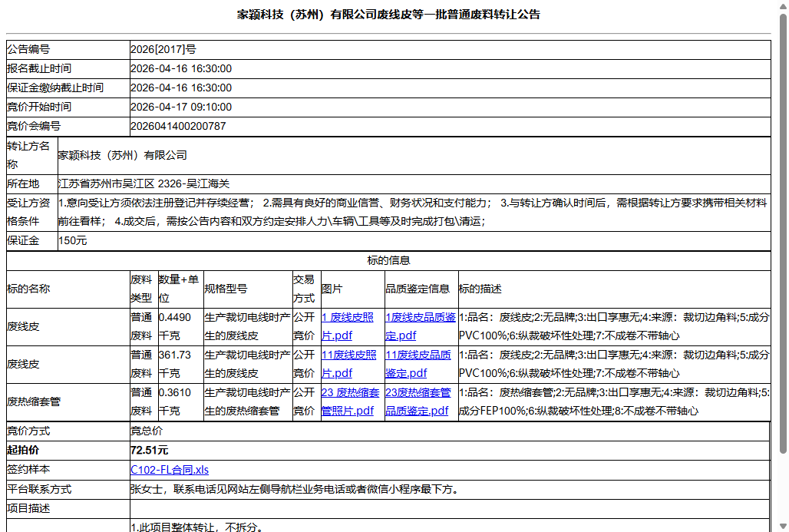Click the 品质鉴定信息 column header
The image size is (789, 532).
(x=421, y=289)
